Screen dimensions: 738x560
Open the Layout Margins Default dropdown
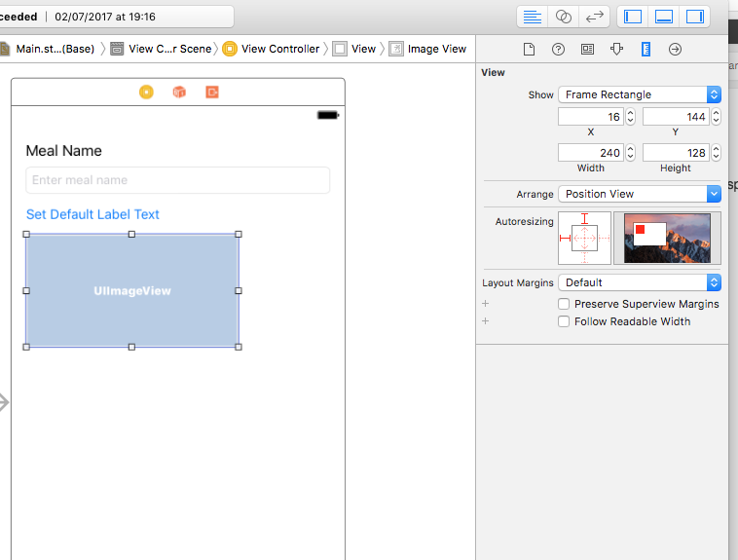(639, 282)
